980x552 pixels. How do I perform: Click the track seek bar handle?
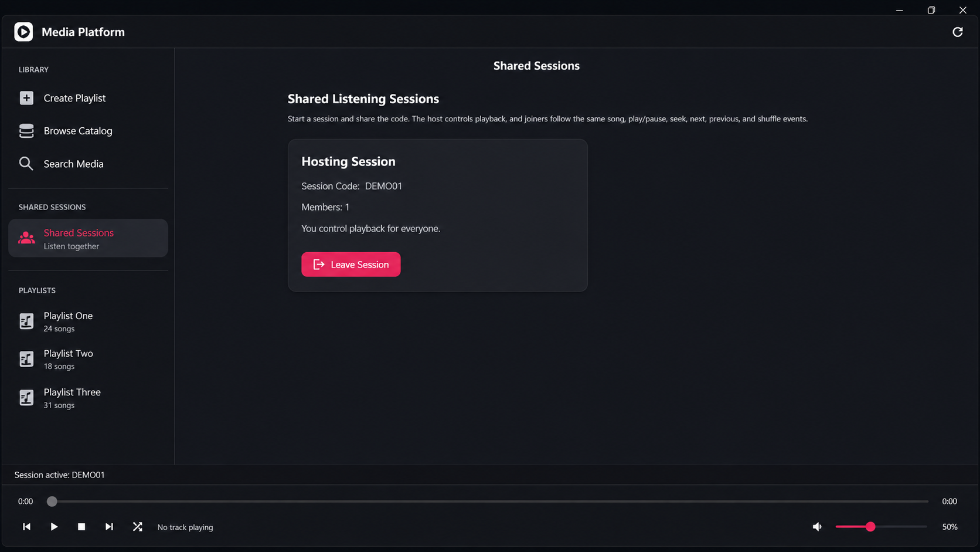coord(52,502)
